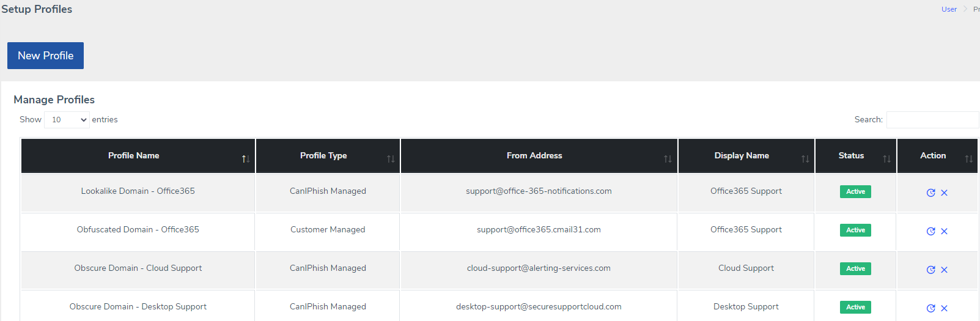
Task: Delete the Obfuscated Domain - Office365 profile
Action: tap(944, 231)
